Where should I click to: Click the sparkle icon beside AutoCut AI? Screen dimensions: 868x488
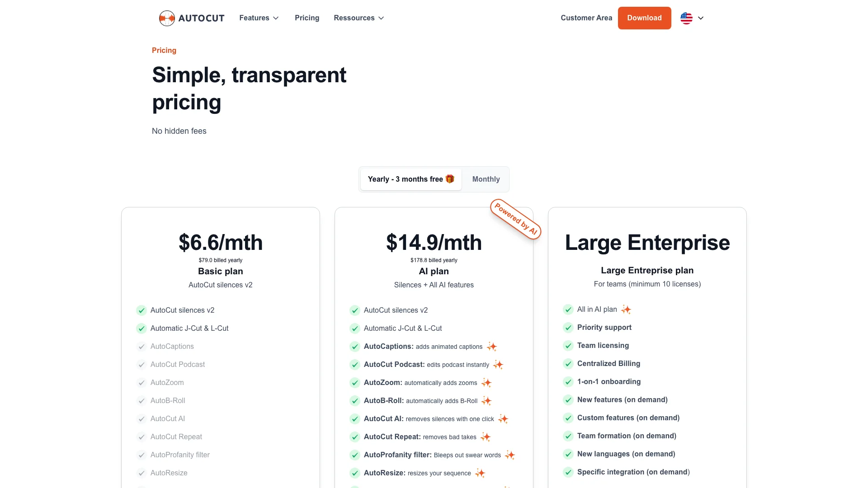click(503, 419)
